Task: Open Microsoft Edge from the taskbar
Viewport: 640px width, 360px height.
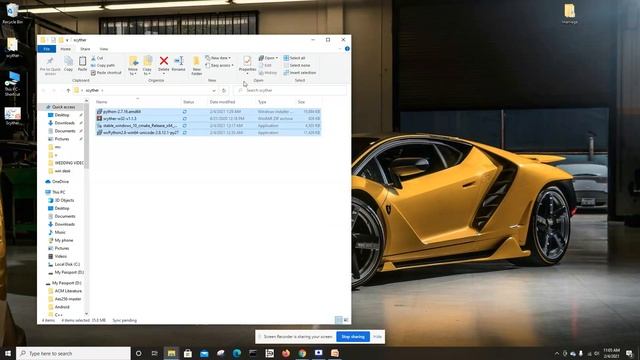Action: click(237, 353)
